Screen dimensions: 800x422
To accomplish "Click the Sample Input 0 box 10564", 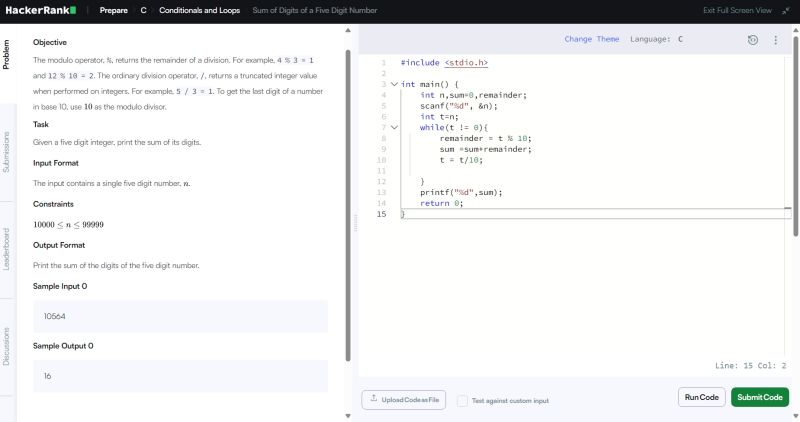I will pyautogui.click(x=181, y=316).
